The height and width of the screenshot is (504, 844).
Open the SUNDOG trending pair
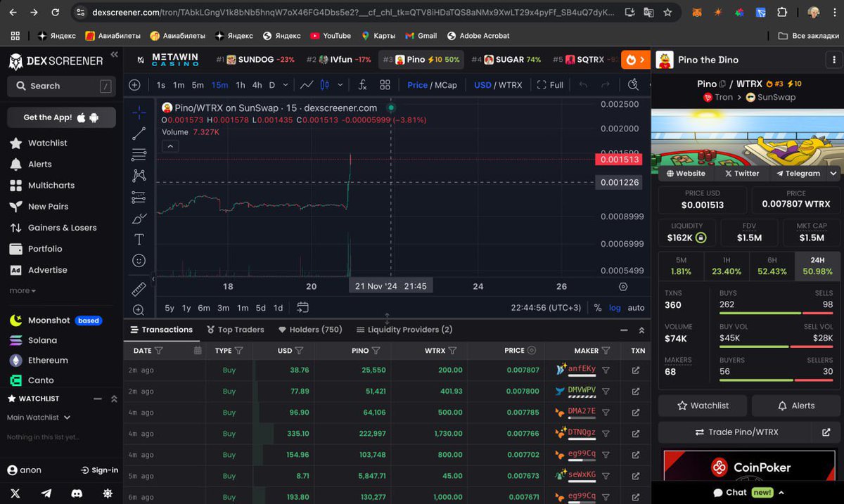coord(255,60)
